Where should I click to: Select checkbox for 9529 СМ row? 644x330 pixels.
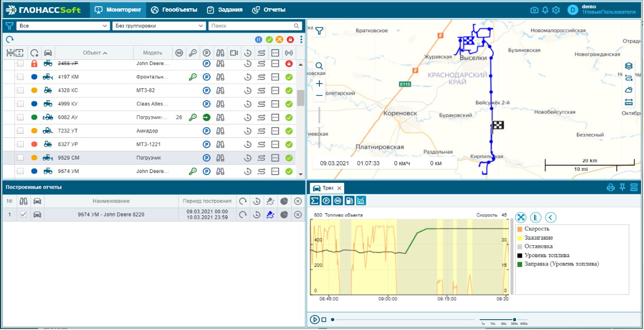point(20,158)
